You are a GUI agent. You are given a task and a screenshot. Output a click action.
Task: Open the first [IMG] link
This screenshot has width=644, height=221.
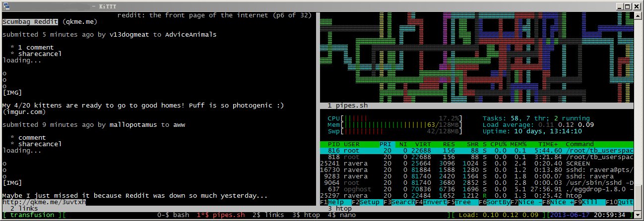coord(12,93)
